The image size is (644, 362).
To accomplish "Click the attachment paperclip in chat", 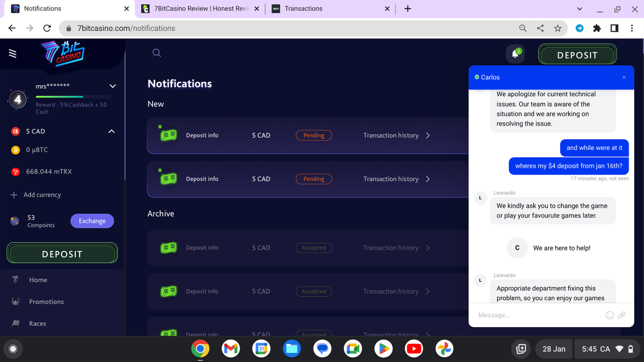I will (622, 315).
